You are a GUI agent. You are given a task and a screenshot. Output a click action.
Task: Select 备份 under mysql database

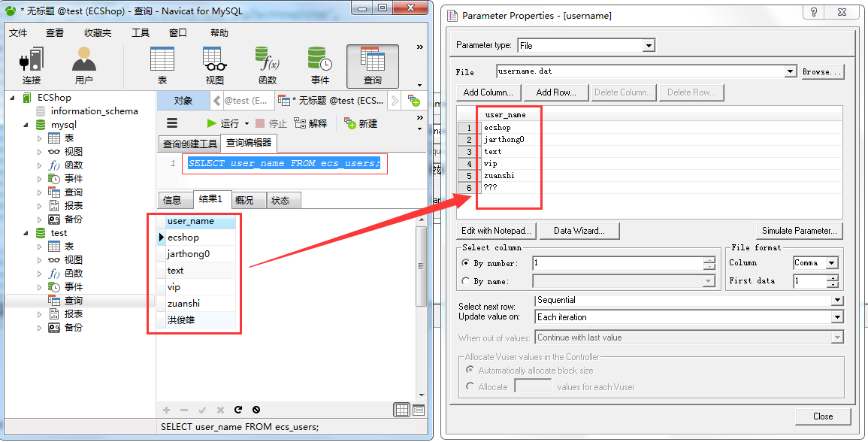73,219
